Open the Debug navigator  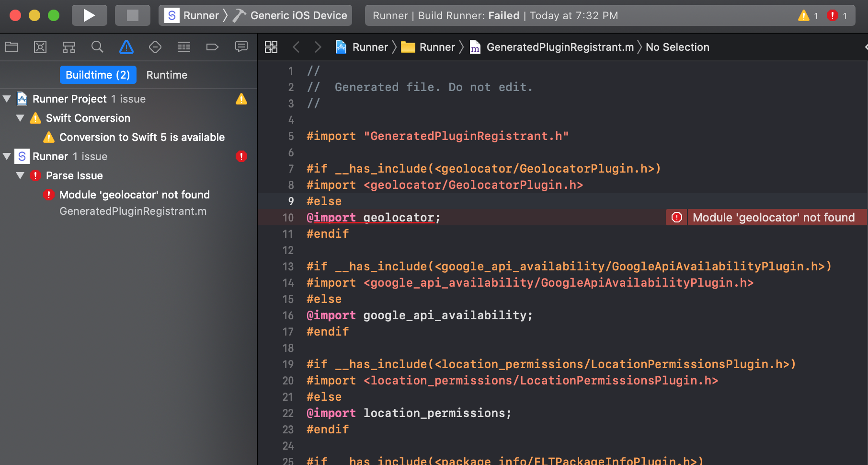tap(183, 46)
